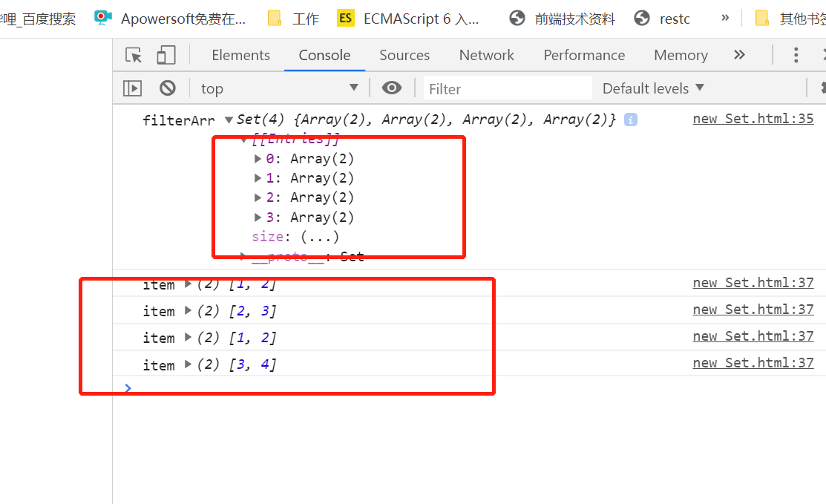Open the Sources tab
This screenshot has width=826, height=504.
pos(404,55)
